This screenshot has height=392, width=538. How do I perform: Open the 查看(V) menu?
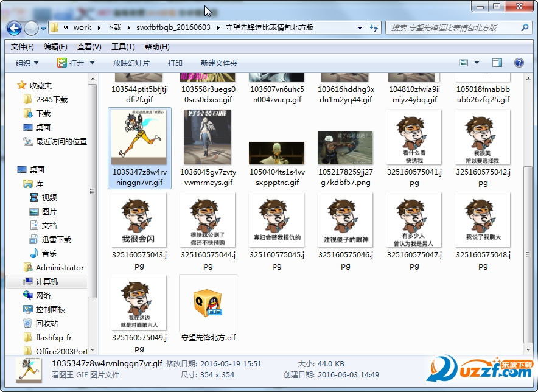click(x=89, y=47)
